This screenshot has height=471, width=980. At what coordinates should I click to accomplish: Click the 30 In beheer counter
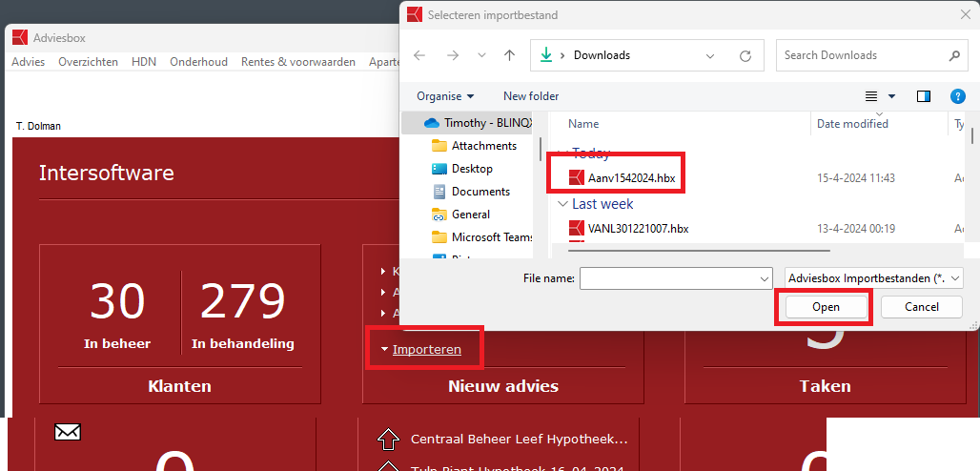point(117,316)
